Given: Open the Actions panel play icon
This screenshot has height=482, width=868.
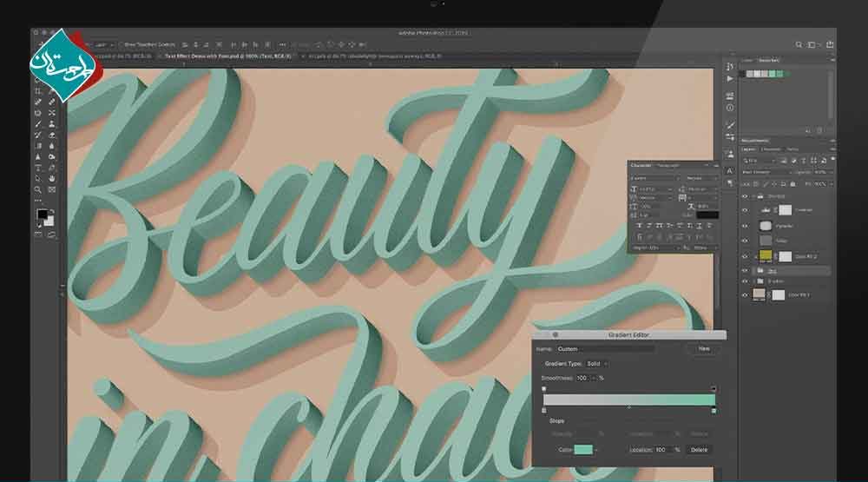Looking at the screenshot, I should tap(730, 79).
